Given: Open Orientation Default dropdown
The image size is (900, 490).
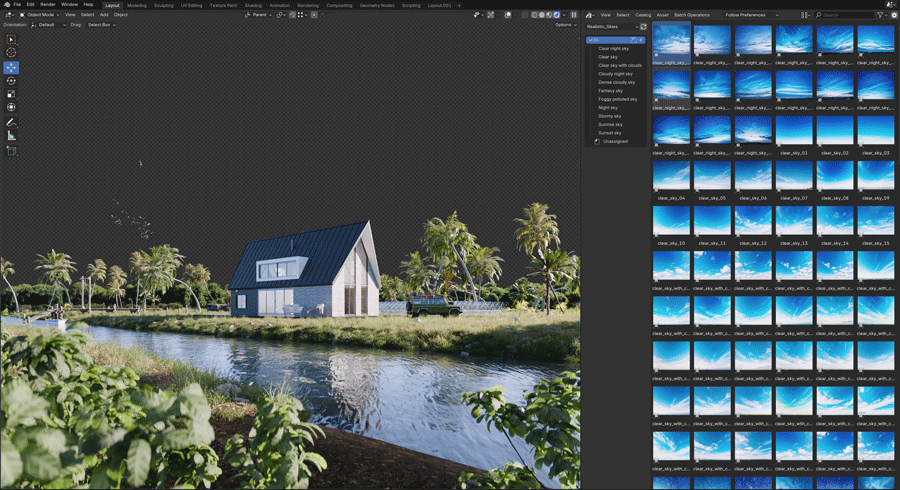Looking at the screenshot, I should point(48,25).
